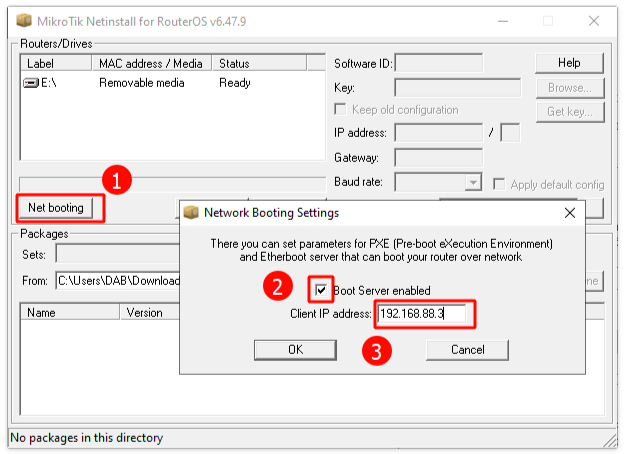Click the Gateway input field
624x454 pixels.
[x=439, y=158]
